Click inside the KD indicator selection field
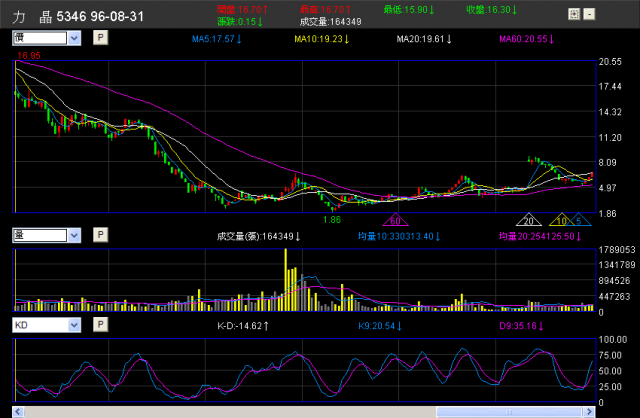640x418 pixels. 40,325
